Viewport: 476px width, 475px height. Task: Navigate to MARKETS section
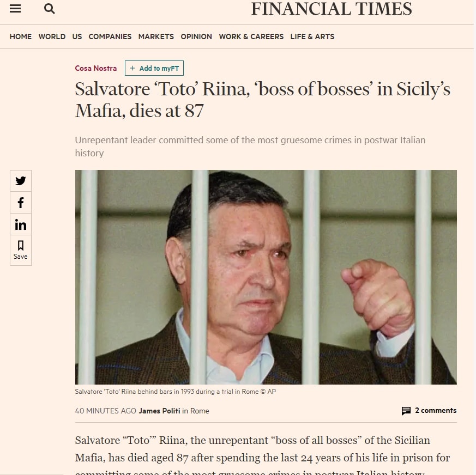[x=156, y=36]
